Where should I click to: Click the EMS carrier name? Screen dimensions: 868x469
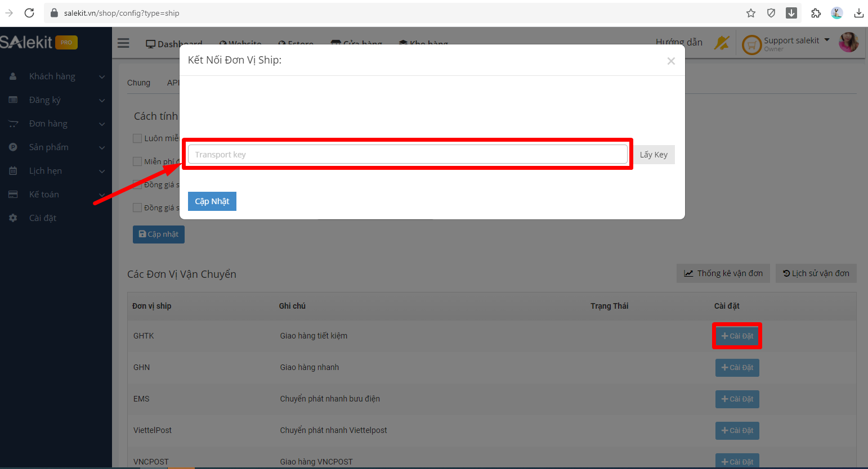[x=141, y=399]
